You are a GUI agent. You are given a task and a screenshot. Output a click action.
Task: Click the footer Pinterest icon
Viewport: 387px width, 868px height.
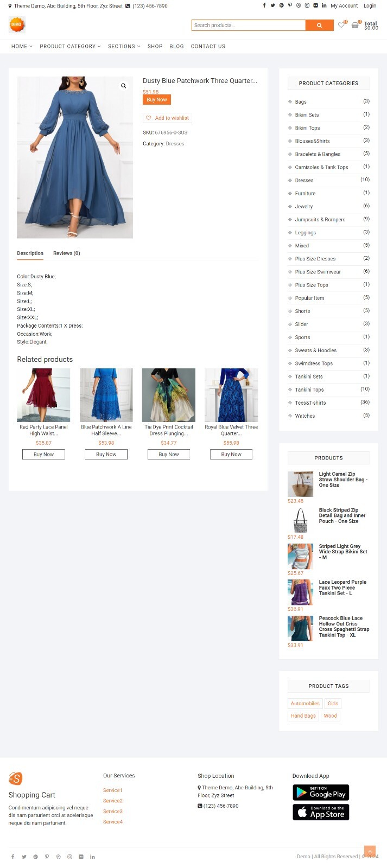47,857
